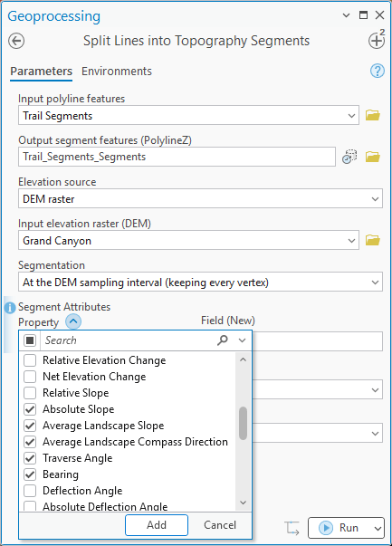392x546 pixels.
Task: Open Input polyline features dropdown arrow
Action: [x=351, y=116]
